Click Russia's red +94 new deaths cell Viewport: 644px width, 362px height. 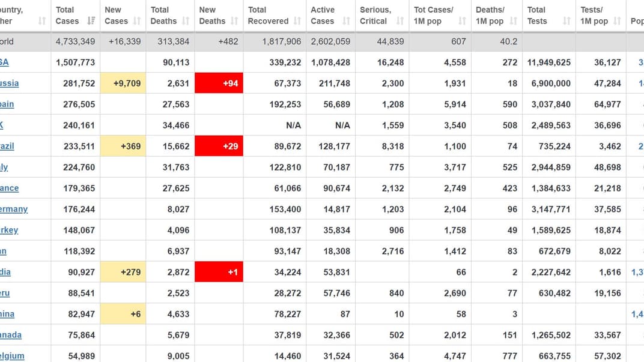click(x=219, y=83)
